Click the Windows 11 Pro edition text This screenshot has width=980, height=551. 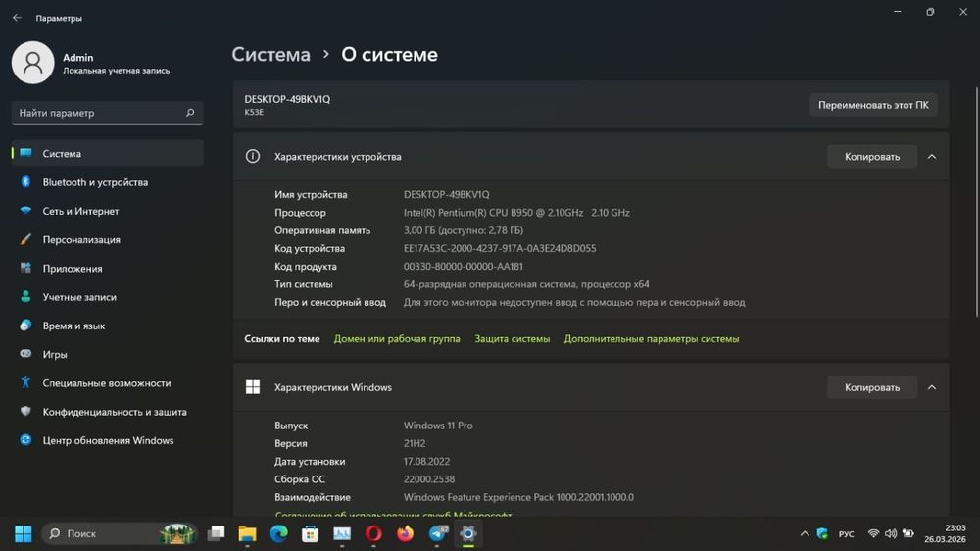click(438, 426)
